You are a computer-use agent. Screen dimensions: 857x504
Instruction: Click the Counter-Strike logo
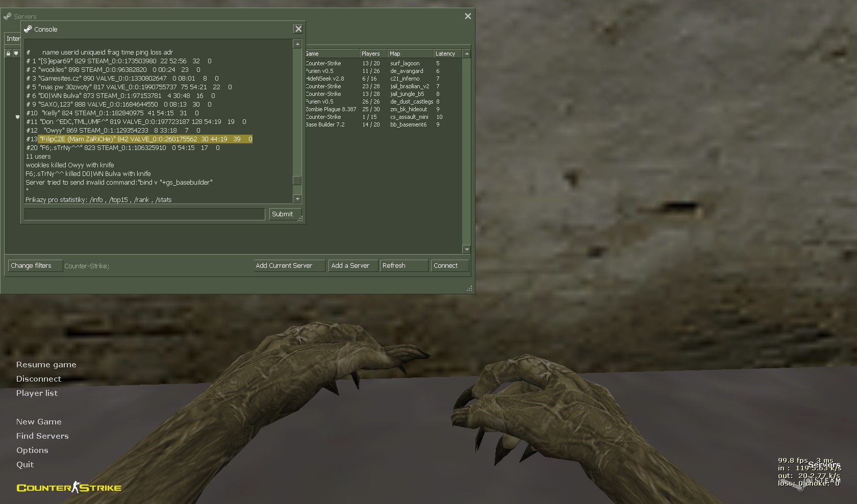point(69,488)
